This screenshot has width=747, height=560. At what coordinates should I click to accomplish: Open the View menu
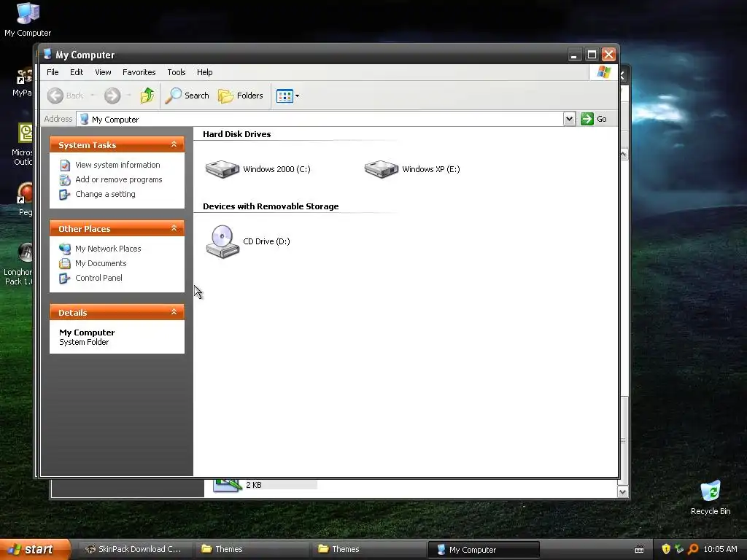pyautogui.click(x=103, y=72)
